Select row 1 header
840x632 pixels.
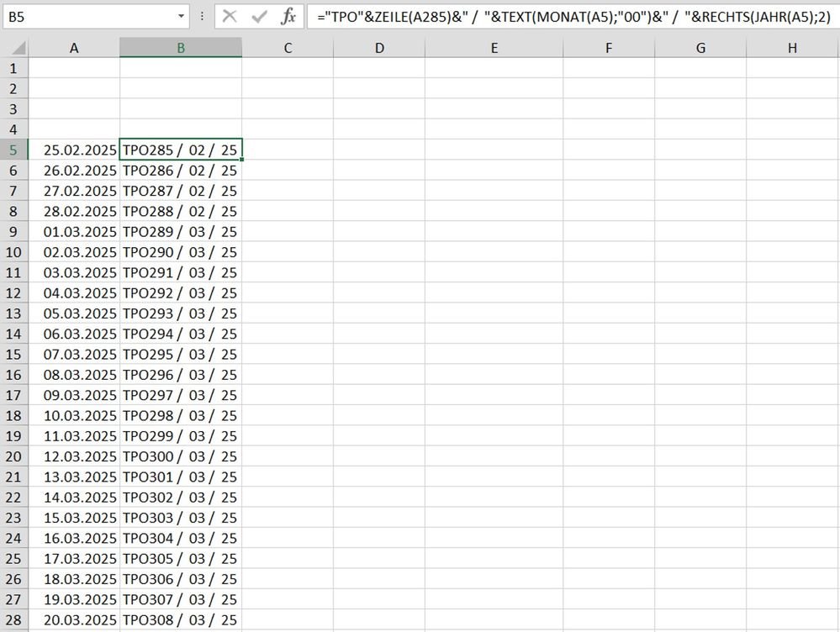click(14, 68)
